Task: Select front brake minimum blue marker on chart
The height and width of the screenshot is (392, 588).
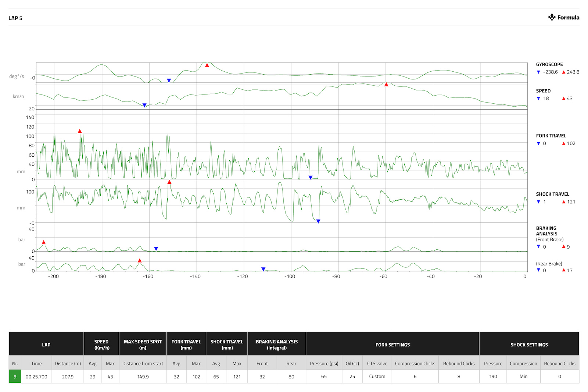Action: click(156, 249)
